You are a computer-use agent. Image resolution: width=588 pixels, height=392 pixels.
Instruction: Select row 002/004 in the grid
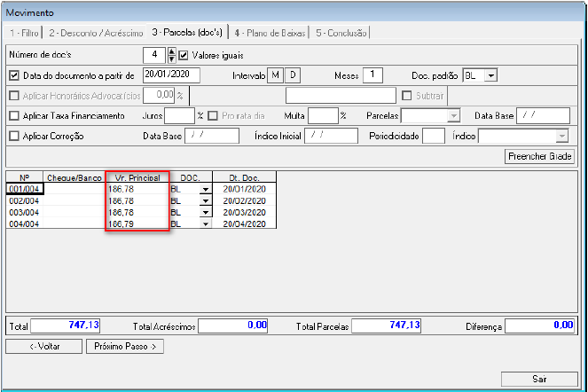coord(24,200)
